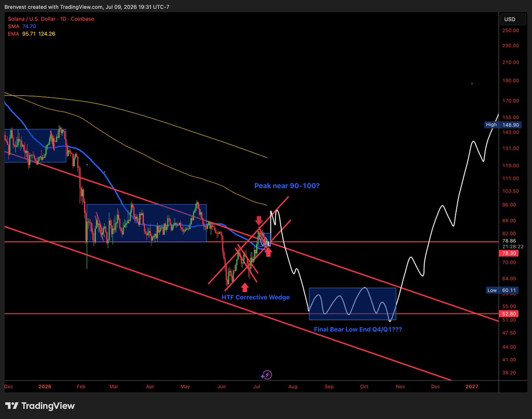Select the SMA 74.70 indicator legend

pyautogui.click(x=21, y=27)
